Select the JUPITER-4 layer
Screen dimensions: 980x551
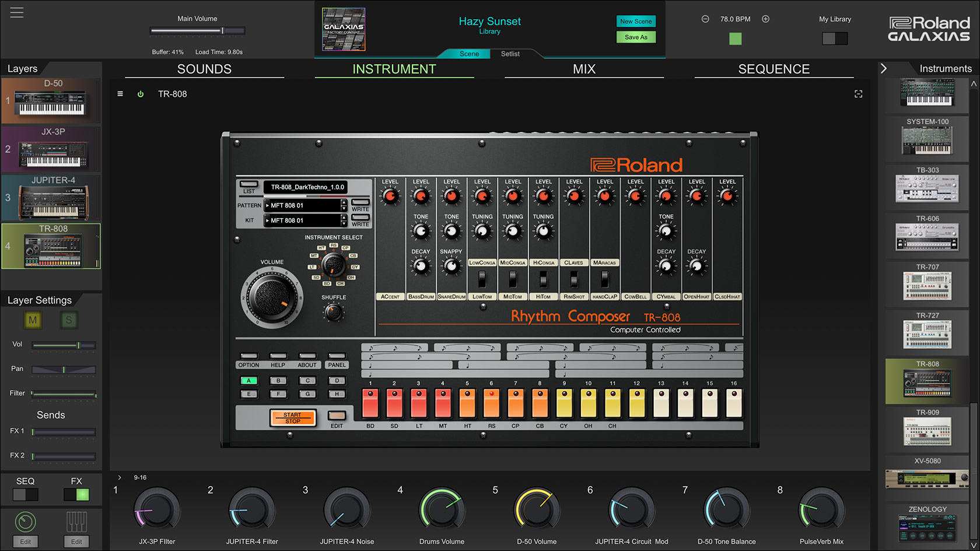point(51,198)
